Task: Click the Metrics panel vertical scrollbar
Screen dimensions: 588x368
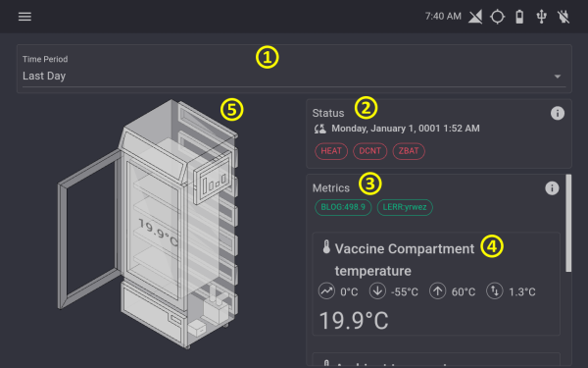Action: 568,223
